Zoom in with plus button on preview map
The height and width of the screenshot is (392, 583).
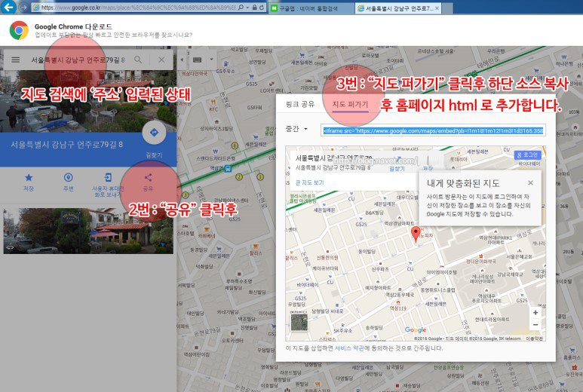coord(535,313)
